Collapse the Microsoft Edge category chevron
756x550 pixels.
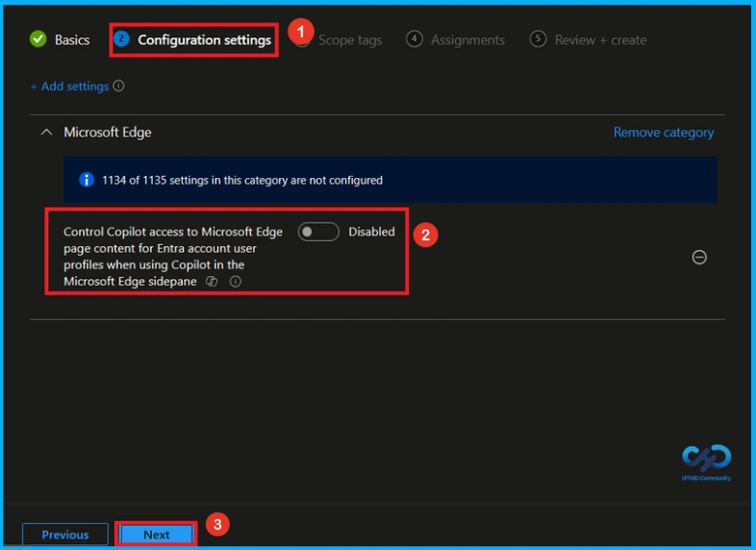pos(46,132)
